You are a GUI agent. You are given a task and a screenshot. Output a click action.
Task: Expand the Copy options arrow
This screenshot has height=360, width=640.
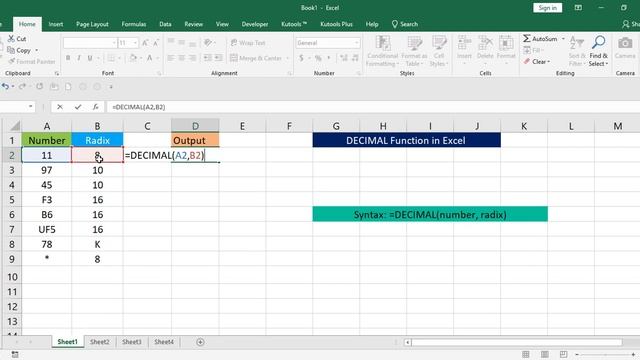pos(37,50)
